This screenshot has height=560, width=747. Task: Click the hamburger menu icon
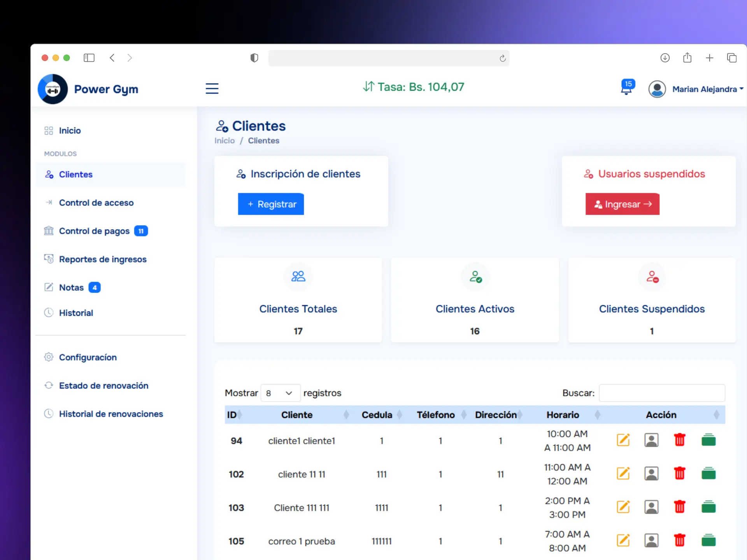click(x=212, y=89)
